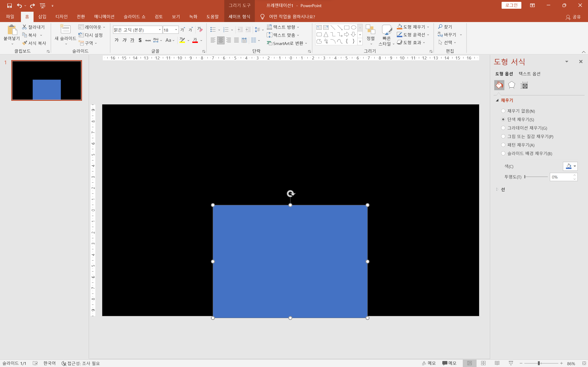Open Size & Properties icon in 도형 서식 pane
588x367 pixels.
524,85
